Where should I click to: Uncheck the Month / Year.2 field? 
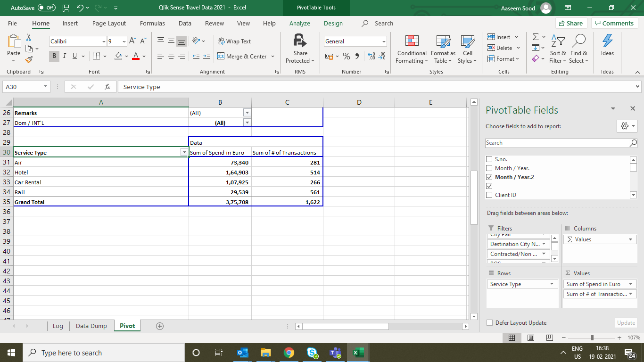pyautogui.click(x=489, y=177)
